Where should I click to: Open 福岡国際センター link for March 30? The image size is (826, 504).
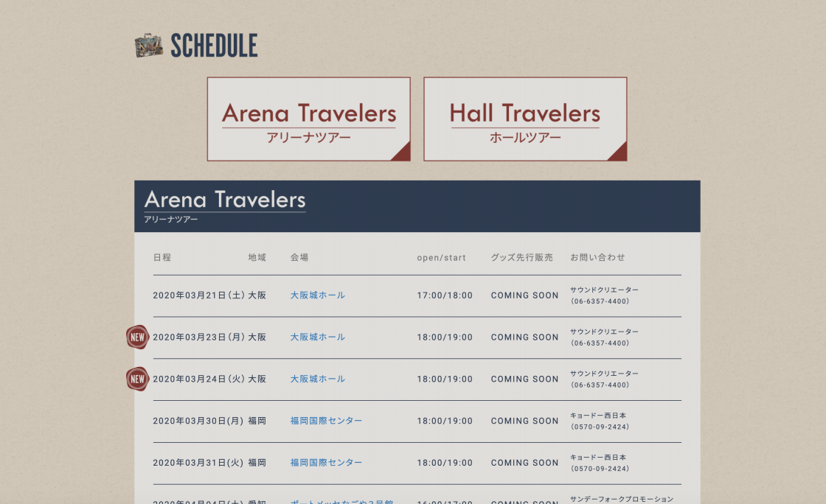coord(326,421)
